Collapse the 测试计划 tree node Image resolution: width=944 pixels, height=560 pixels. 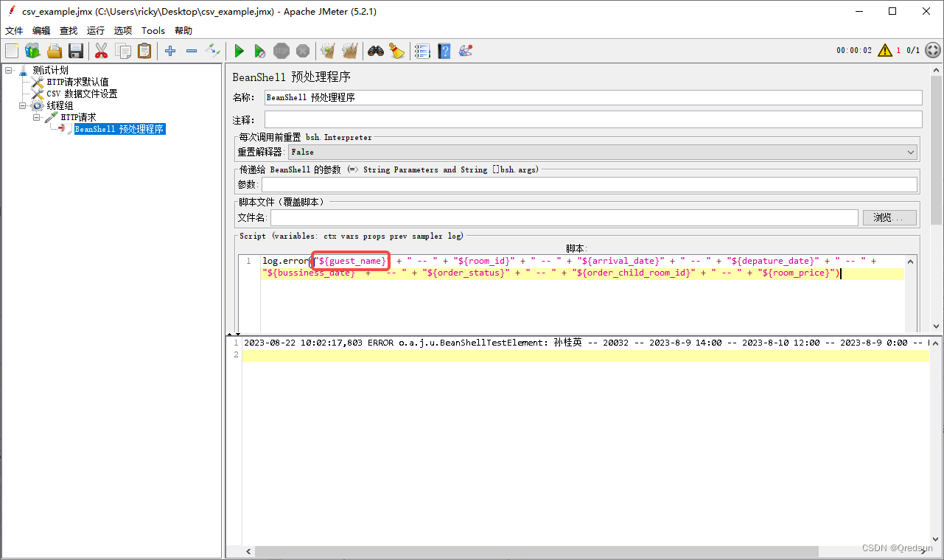(8, 70)
